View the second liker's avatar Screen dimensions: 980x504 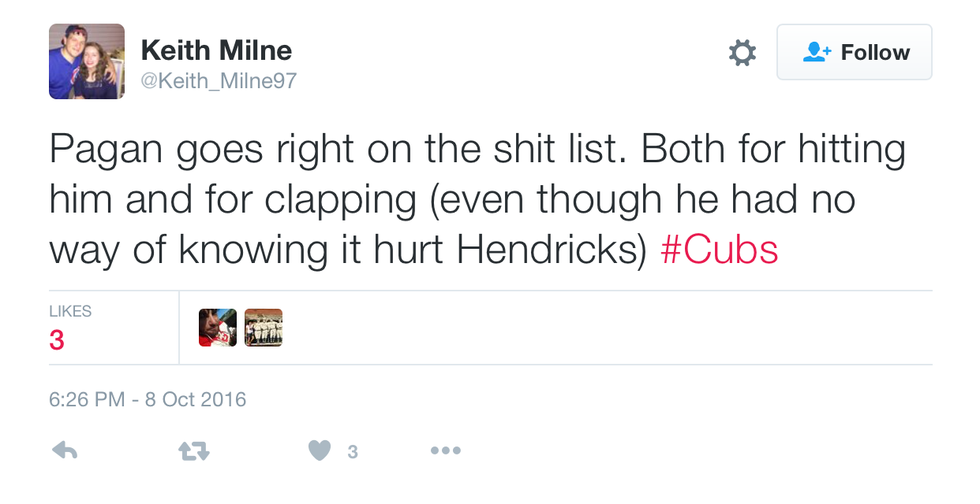click(264, 328)
